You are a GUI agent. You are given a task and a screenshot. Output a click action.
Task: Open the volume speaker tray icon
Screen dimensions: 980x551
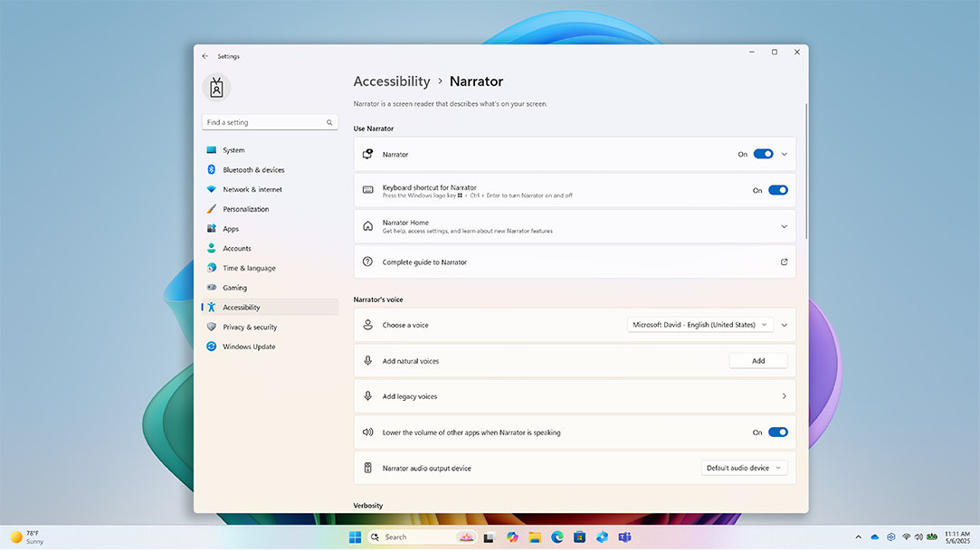[918, 537]
